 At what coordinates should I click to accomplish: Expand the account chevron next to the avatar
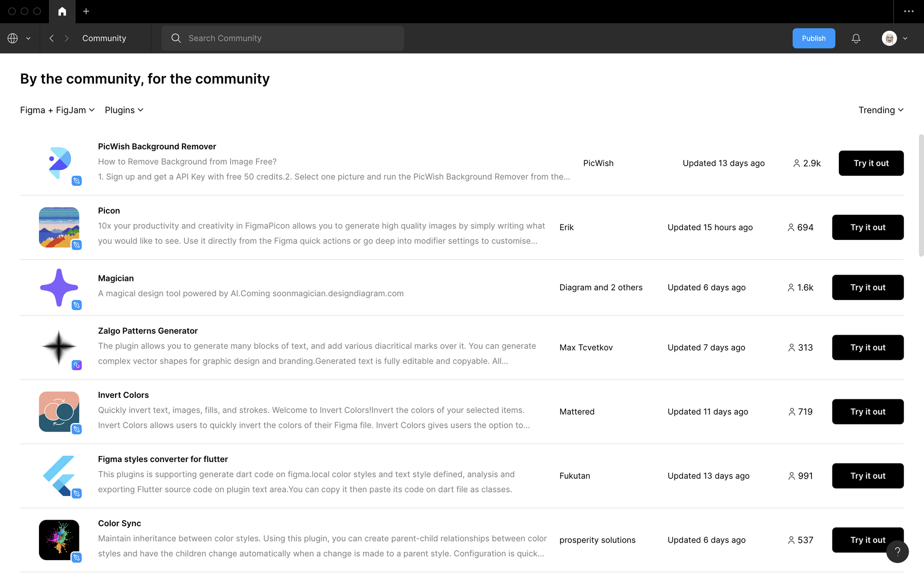[906, 38]
